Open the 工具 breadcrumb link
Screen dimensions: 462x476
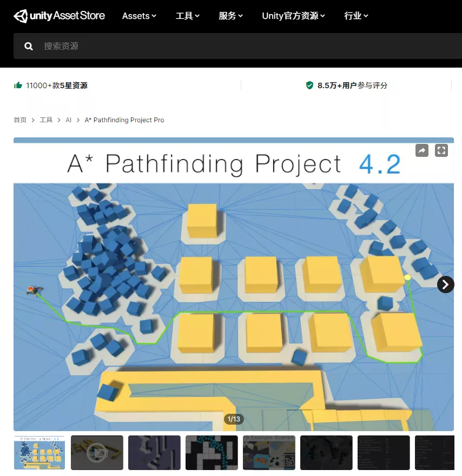click(x=46, y=120)
